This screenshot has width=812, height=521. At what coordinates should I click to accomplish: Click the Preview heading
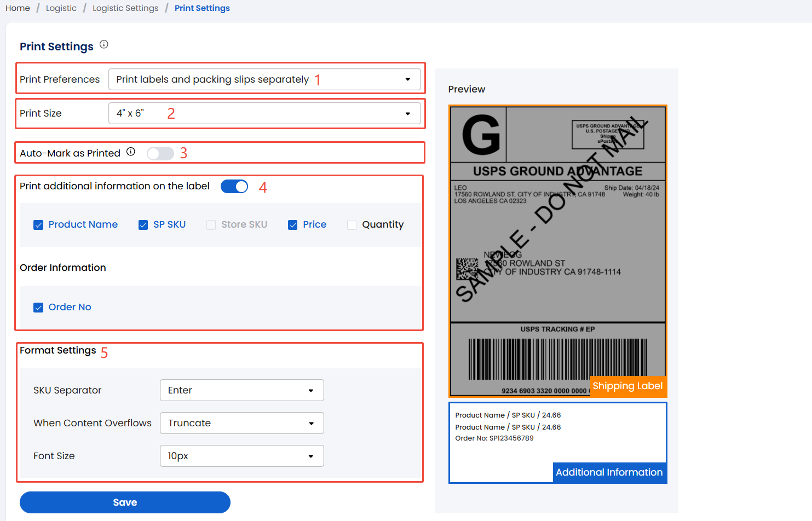pyautogui.click(x=467, y=89)
